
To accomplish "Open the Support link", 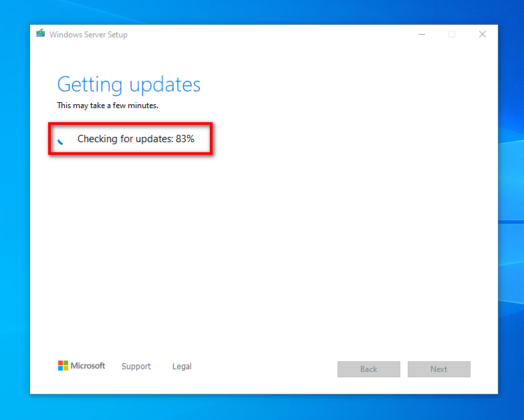I will [x=136, y=366].
